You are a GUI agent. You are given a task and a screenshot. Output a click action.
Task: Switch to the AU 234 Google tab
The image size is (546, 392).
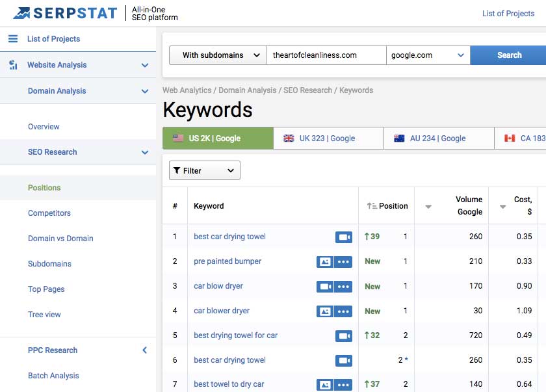[438, 138]
